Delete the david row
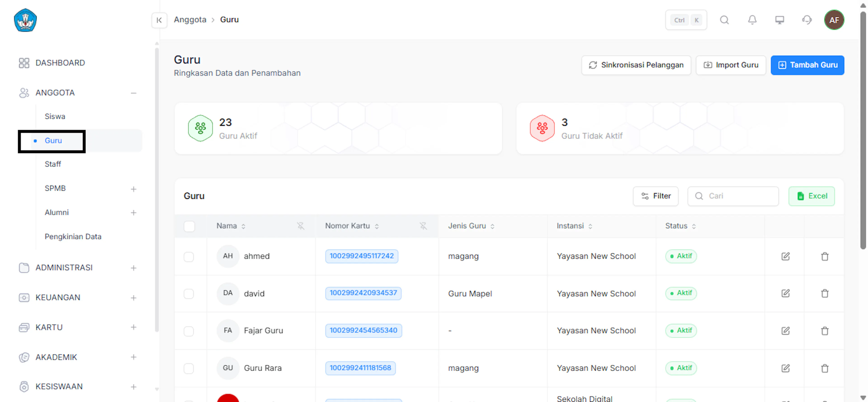 (x=825, y=293)
